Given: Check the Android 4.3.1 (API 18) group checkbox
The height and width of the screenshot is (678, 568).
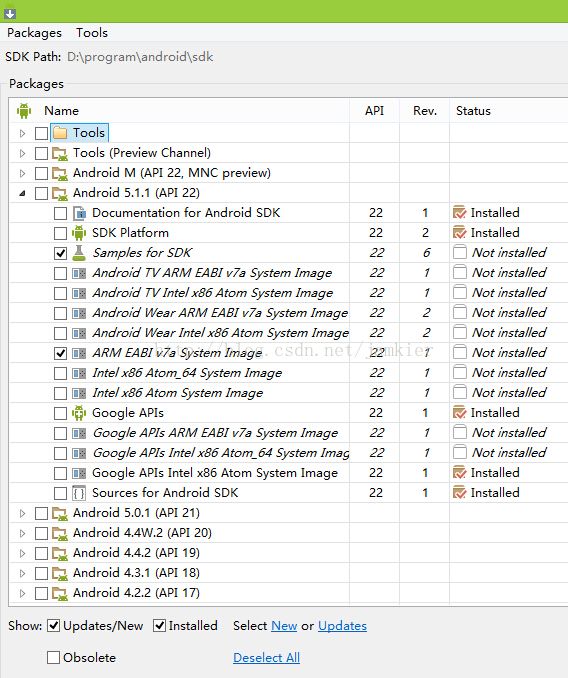Looking at the screenshot, I should point(41,573).
